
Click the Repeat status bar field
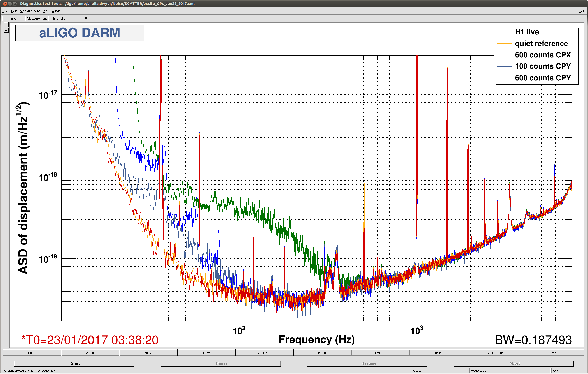[x=440, y=371]
